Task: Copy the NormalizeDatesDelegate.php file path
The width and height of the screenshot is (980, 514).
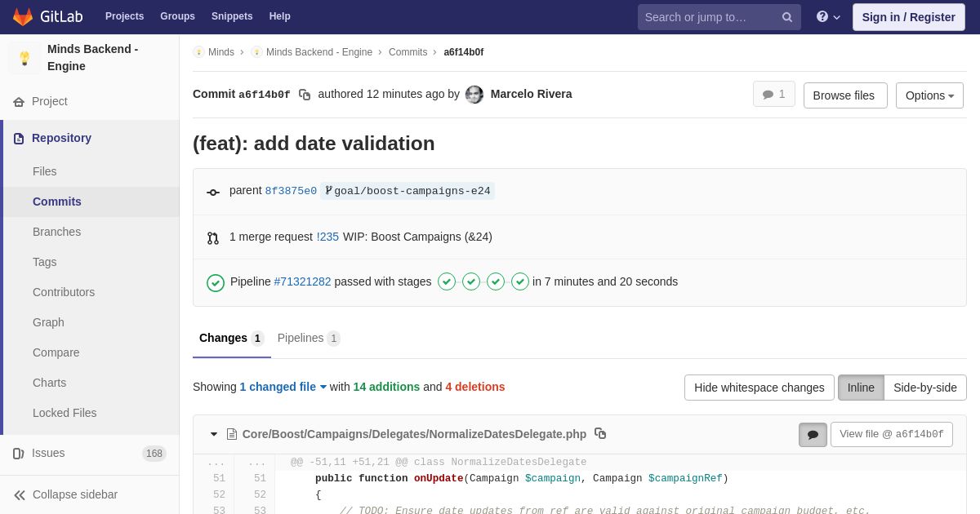Action: click(x=600, y=433)
